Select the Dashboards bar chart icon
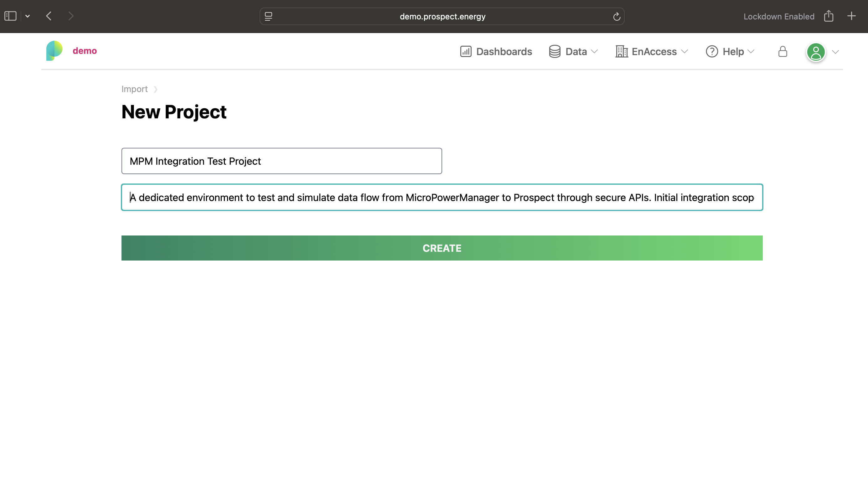The image size is (868, 486). (466, 51)
